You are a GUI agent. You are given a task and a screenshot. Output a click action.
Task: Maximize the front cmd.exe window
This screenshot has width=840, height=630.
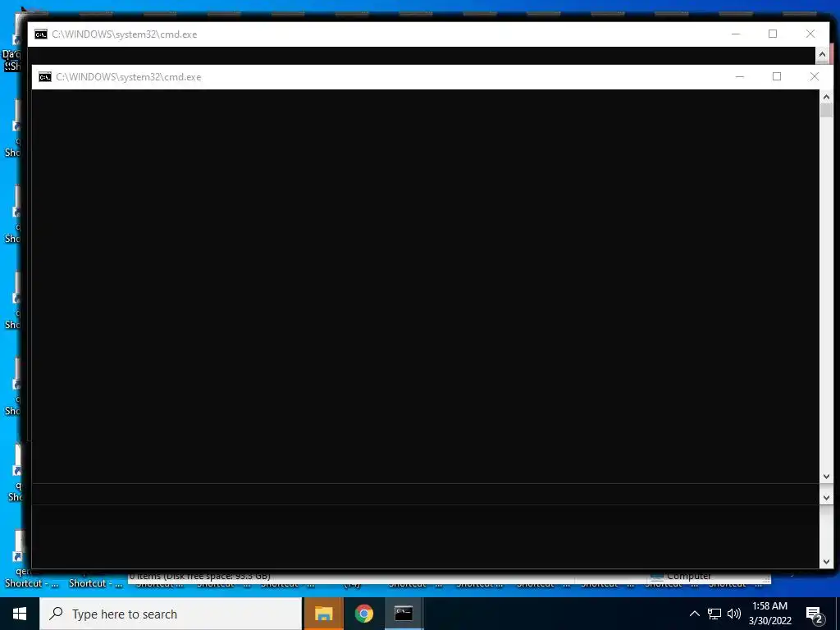(x=777, y=76)
